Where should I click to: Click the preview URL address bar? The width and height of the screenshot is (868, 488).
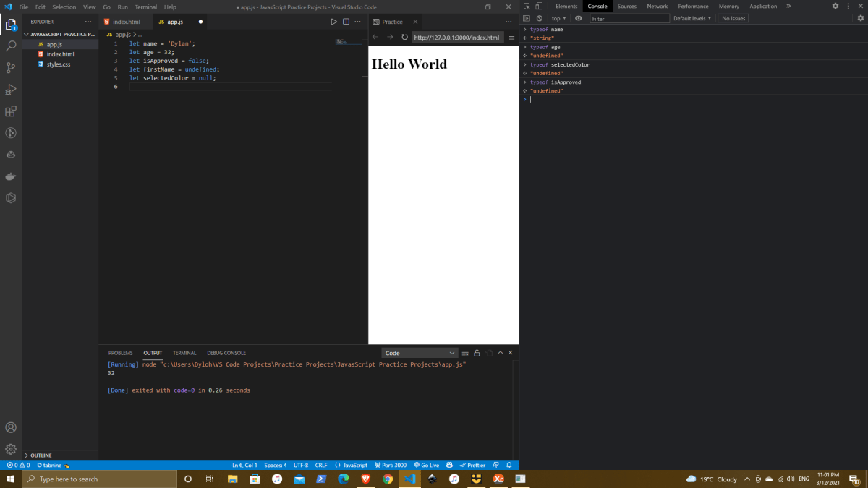click(456, 37)
